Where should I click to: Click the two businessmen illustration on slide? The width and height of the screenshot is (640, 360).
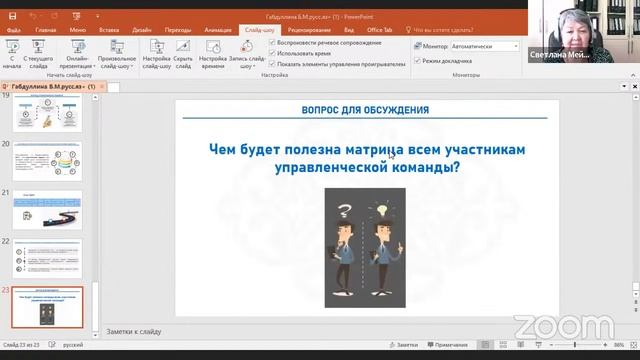(x=365, y=248)
